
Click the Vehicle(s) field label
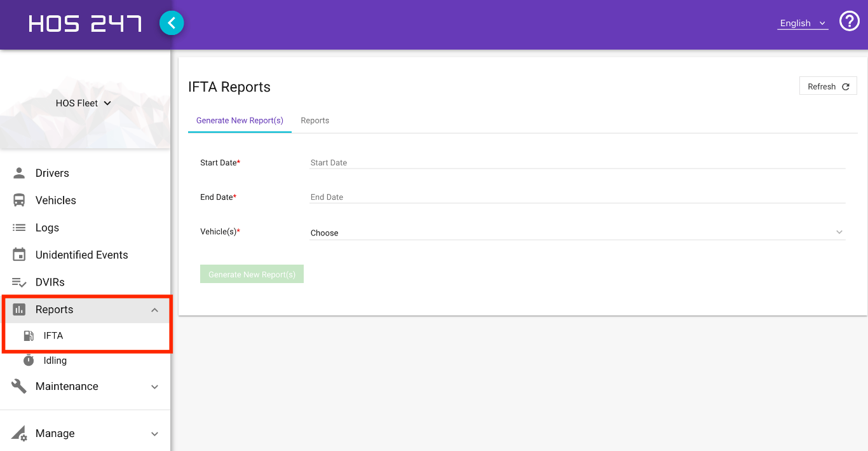click(220, 232)
